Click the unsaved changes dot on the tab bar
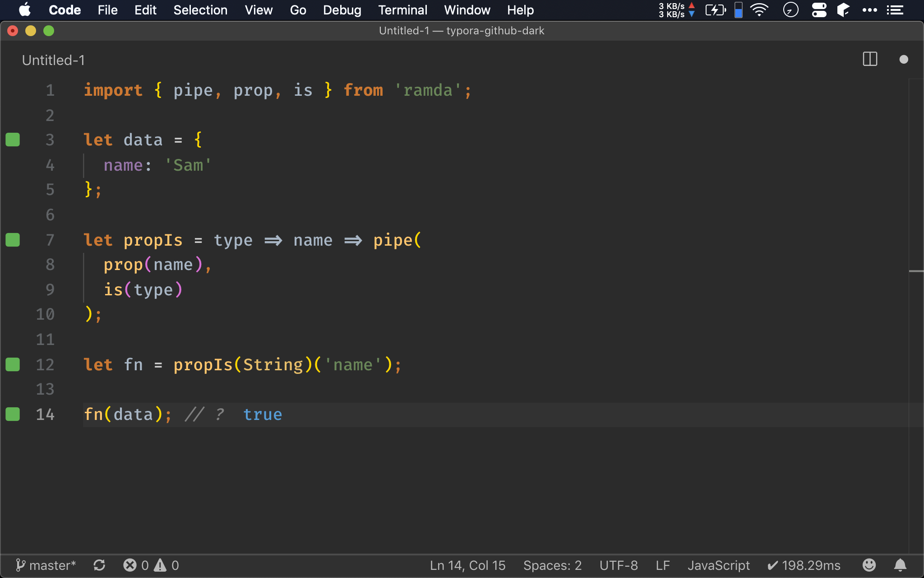Screen dimensions: 924x578 pyautogui.click(x=904, y=59)
